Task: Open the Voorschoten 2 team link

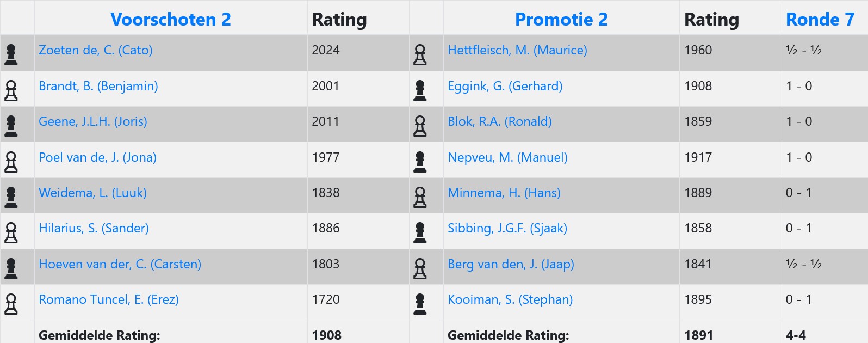Action: (171, 20)
